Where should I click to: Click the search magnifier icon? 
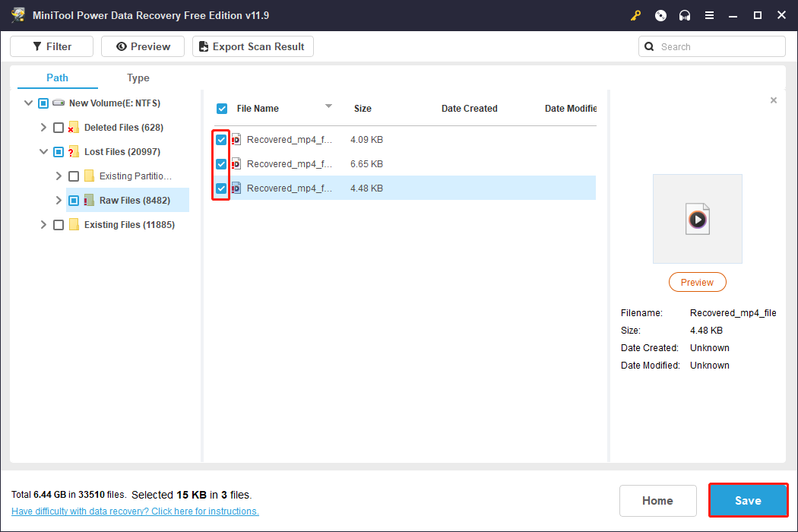(649, 47)
